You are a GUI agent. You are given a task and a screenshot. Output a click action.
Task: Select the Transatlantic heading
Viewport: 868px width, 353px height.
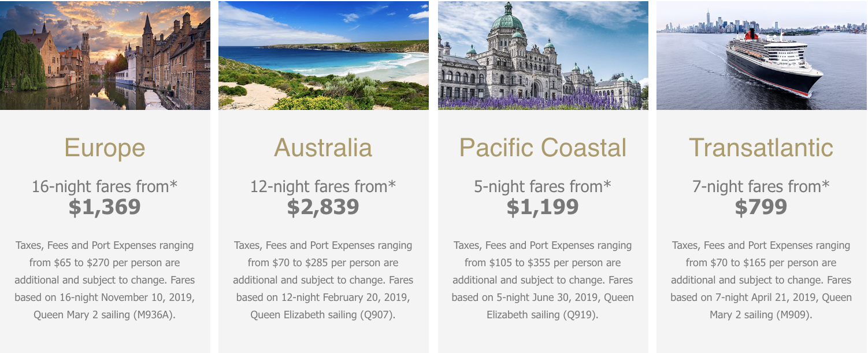[x=761, y=148]
